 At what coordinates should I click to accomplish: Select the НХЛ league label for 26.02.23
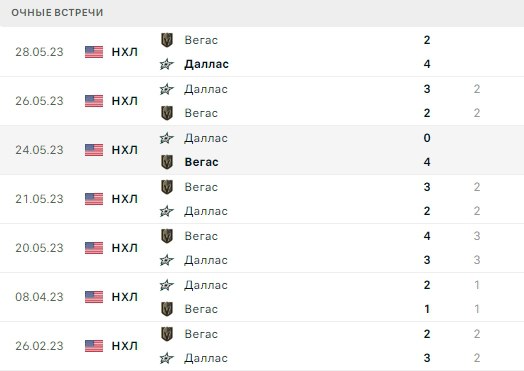[125, 346]
